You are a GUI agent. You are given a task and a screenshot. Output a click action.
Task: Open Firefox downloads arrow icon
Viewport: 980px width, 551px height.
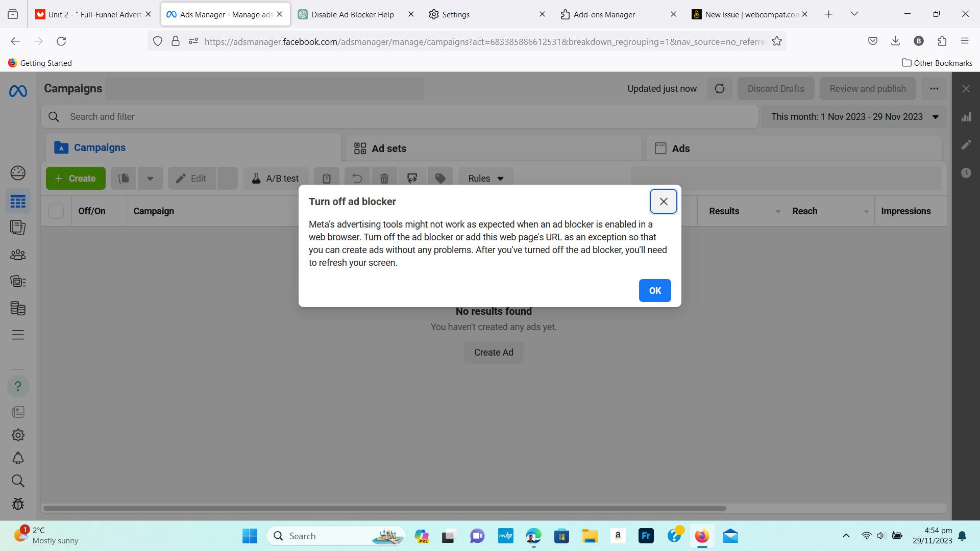(895, 41)
